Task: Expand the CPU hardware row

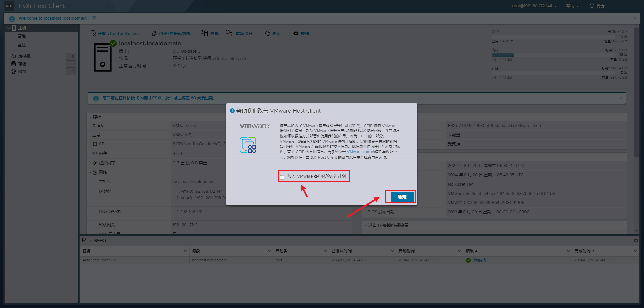Action: [90, 144]
